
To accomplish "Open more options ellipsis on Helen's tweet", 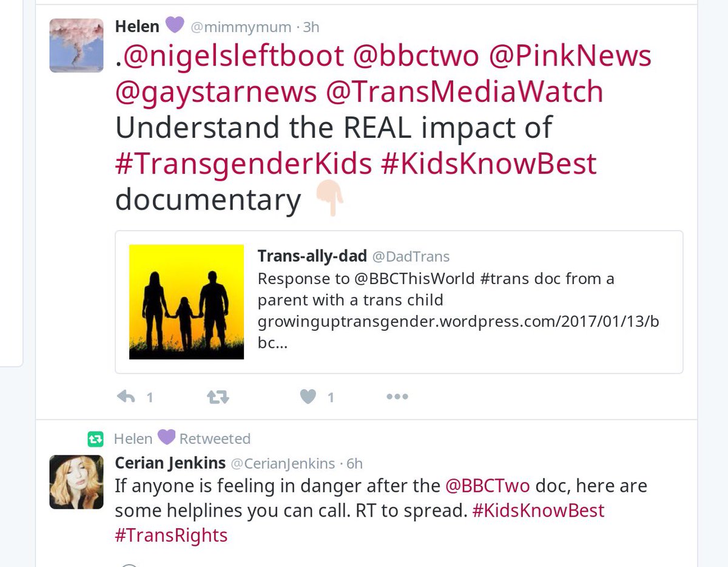I will [397, 397].
